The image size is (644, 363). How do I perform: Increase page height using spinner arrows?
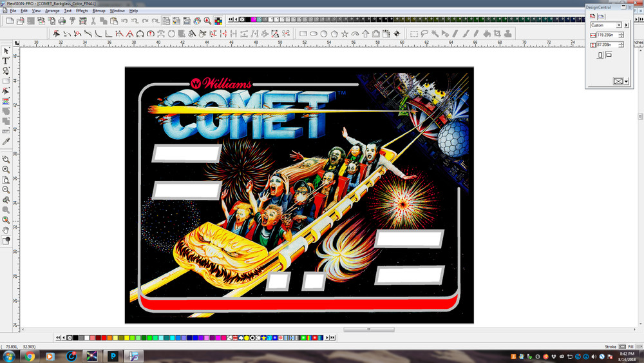tap(621, 43)
